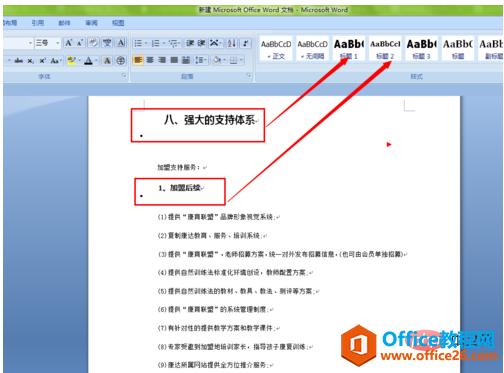Image resolution: width=504 pixels, height=373 pixels.
Task: Apply the plain 标题 style
Action: point(458,49)
